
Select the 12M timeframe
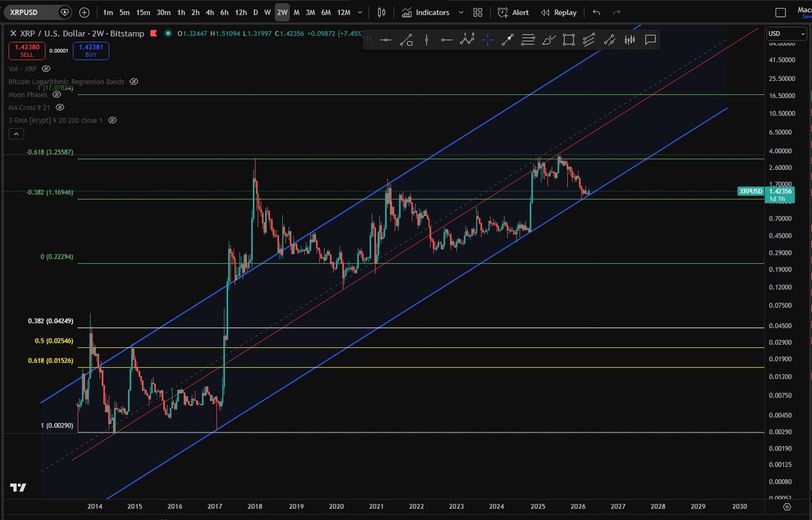point(344,12)
